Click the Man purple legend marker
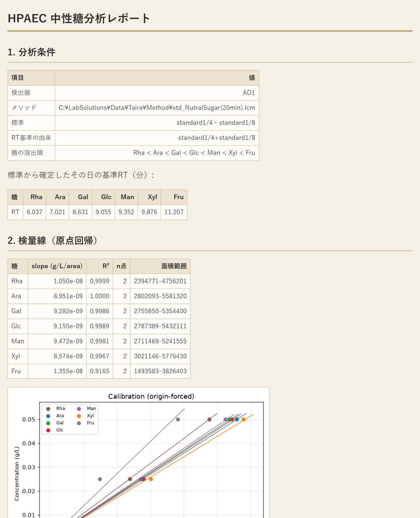The height and width of the screenshot is (518, 420). 79,409
